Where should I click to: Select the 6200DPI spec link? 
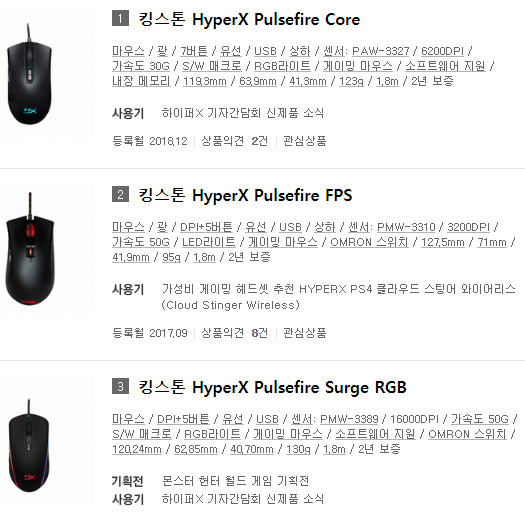point(442,51)
